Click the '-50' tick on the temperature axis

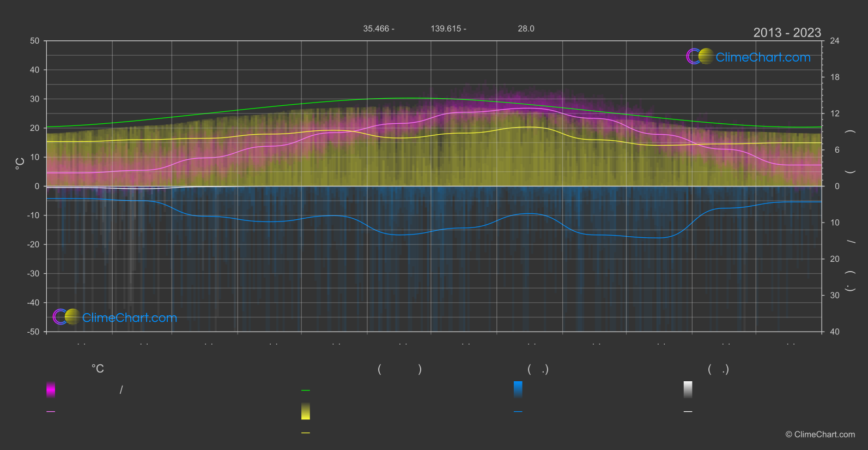coord(34,332)
